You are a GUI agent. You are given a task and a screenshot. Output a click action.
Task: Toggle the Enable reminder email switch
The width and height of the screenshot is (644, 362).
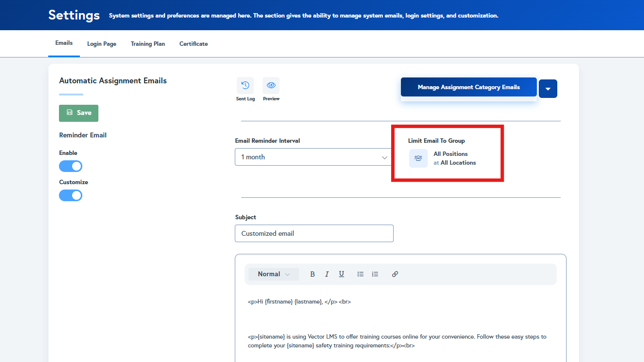click(71, 166)
